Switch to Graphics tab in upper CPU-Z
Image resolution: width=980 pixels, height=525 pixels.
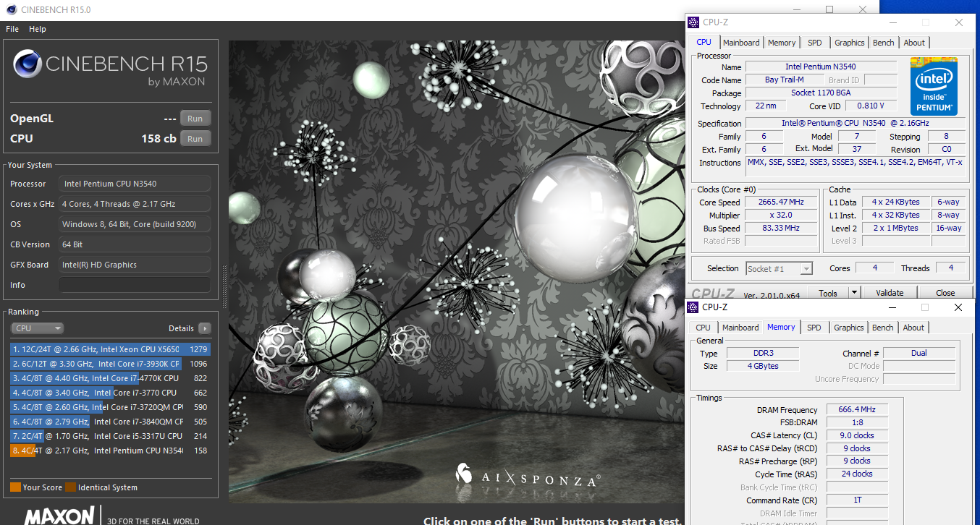pos(849,43)
